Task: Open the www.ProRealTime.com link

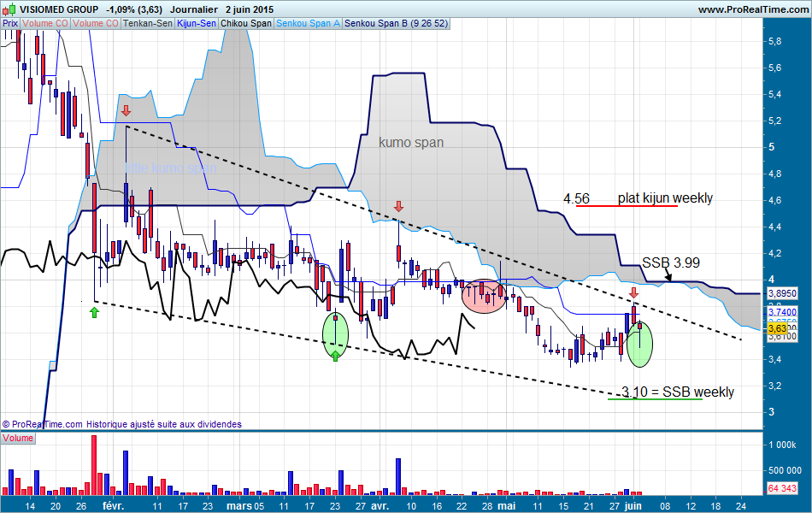Action: click(751, 9)
